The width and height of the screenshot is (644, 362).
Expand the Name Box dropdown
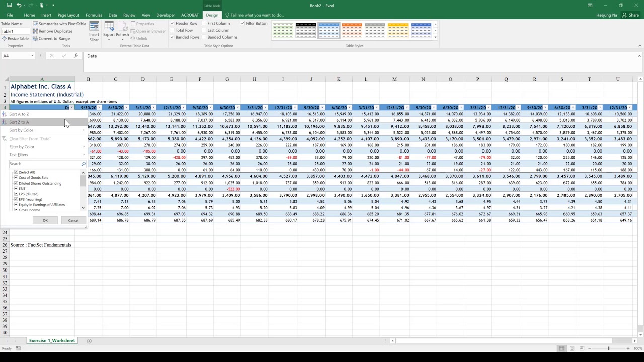[x=33, y=56]
